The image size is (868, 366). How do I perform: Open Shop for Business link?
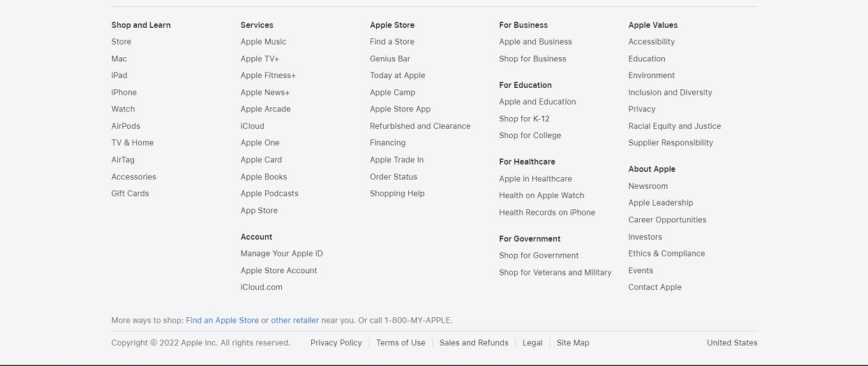coord(532,59)
